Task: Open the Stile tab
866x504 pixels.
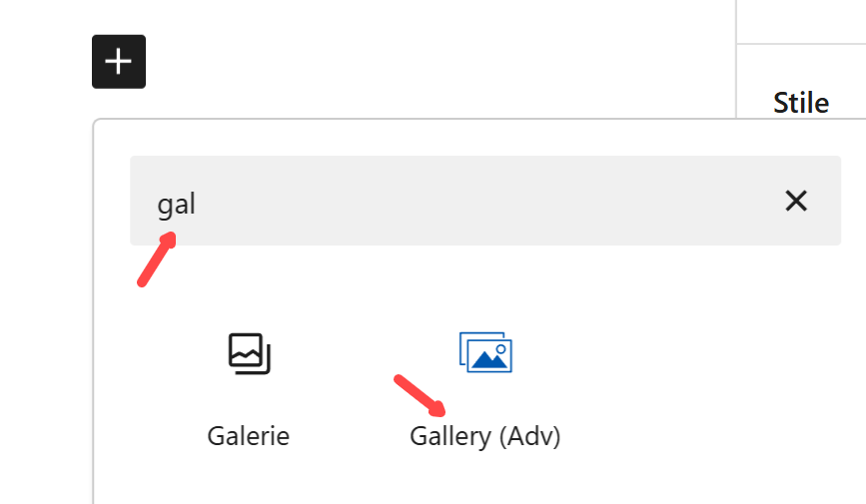Action: coord(801,102)
